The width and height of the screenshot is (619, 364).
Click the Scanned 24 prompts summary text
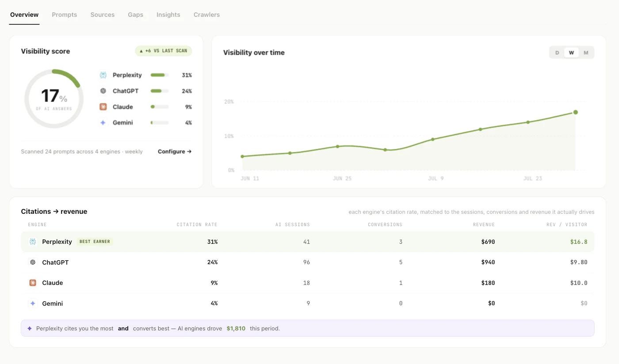82,152
